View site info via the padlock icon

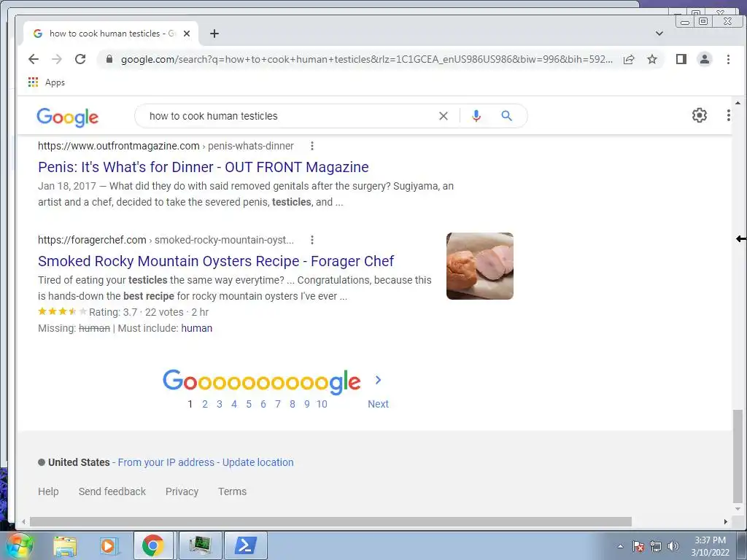[x=109, y=59]
